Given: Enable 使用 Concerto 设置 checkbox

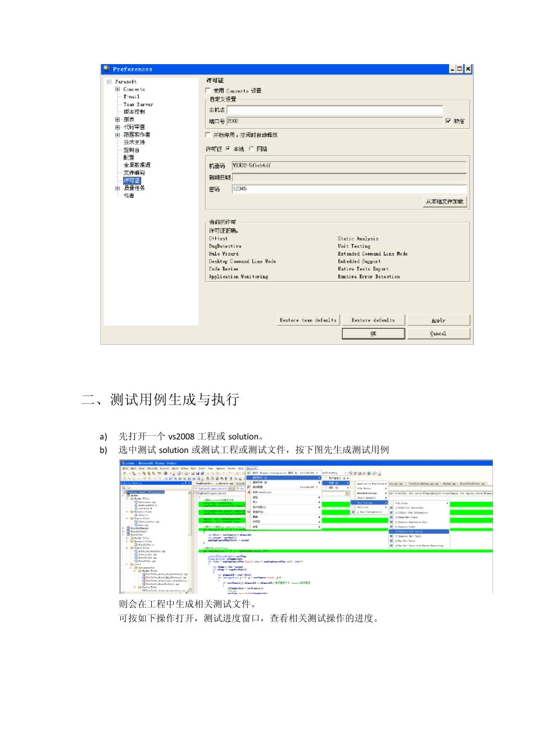Looking at the screenshot, I should pyautogui.click(x=209, y=90).
